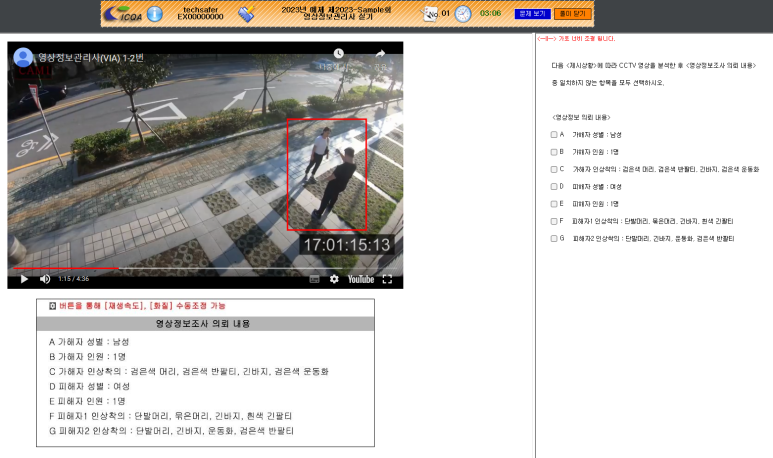
Task: Mute the video volume
Action: click(45, 279)
